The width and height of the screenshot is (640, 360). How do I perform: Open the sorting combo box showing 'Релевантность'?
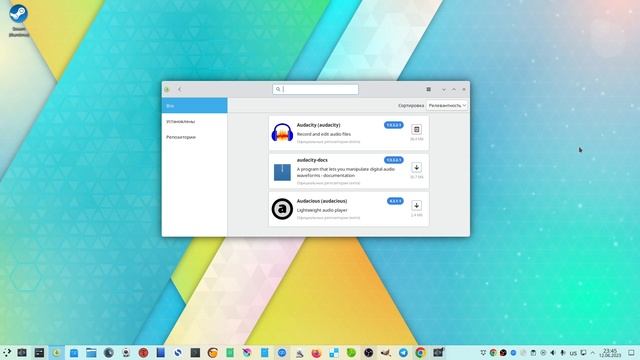tap(447, 105)
